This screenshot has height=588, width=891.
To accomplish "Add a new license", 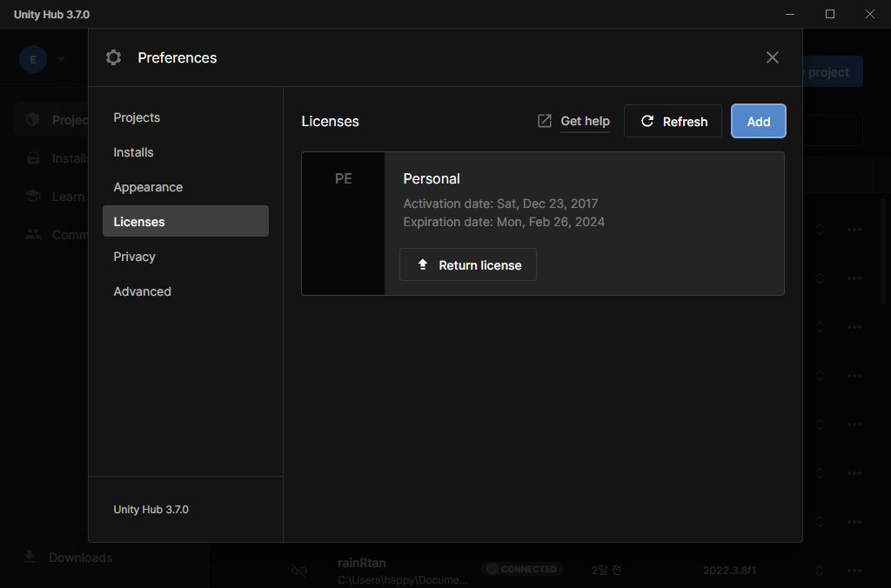I will pos(758,121).
